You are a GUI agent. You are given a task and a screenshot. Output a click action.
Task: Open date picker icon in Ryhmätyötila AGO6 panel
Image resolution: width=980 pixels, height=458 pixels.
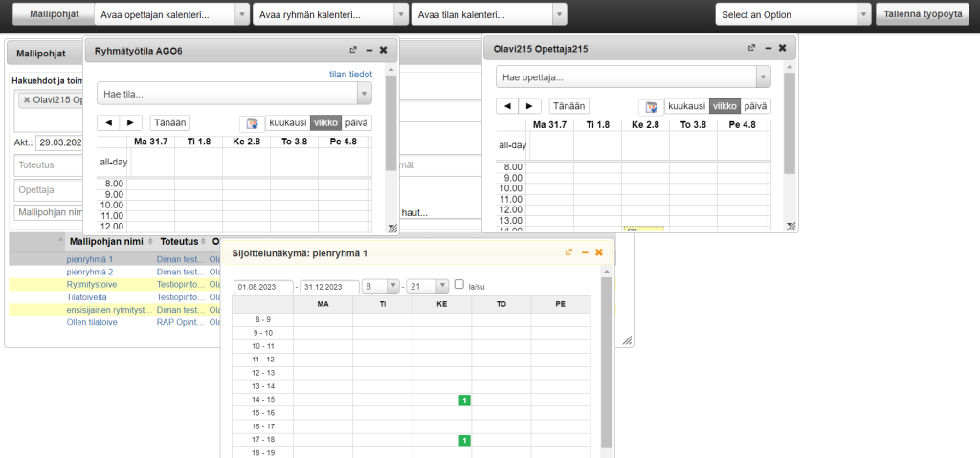(252, 123)
